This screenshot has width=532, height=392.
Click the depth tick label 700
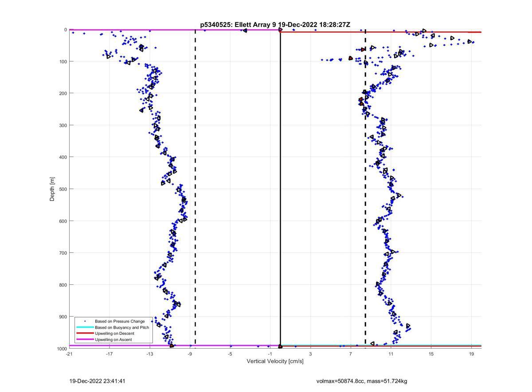(x=63, y=253)
